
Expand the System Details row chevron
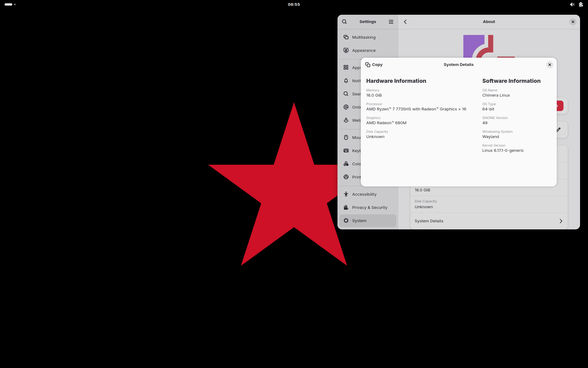[x=561, y=221]
